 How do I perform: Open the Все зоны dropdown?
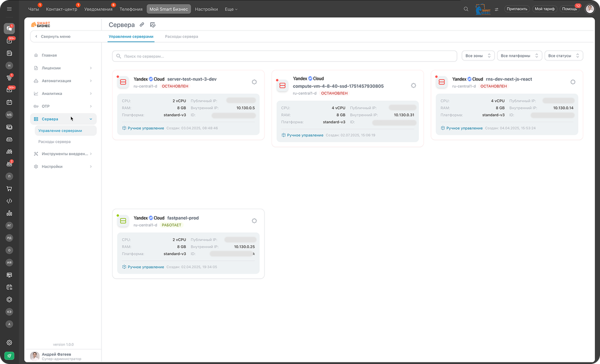point(478,56)
